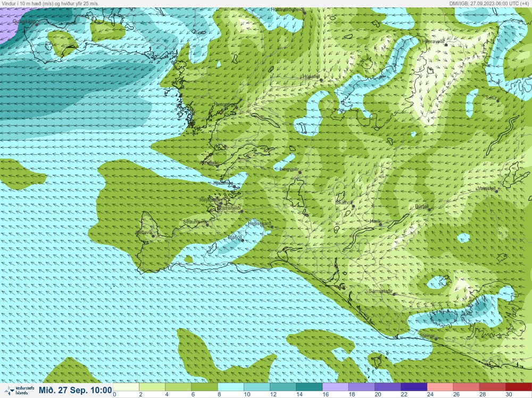Click the Hæll station dot

(380, 225)
